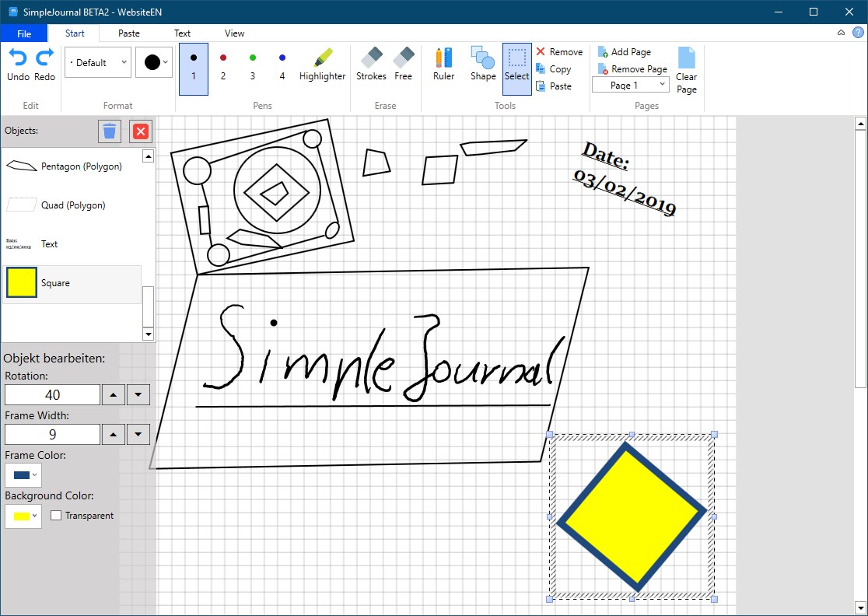Image resolution: width=868 pixels, height=616 pixels.
Task: Close objects panel with red X
Action: pos(141,131)
